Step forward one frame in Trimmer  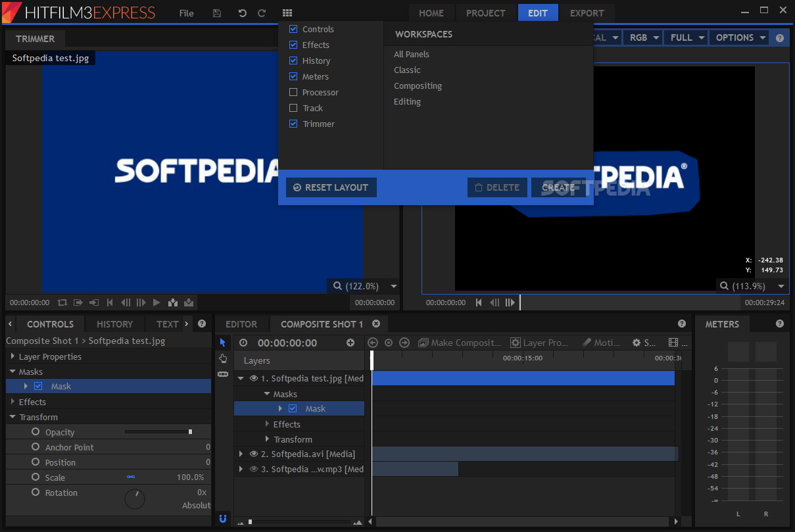point(141,302)
